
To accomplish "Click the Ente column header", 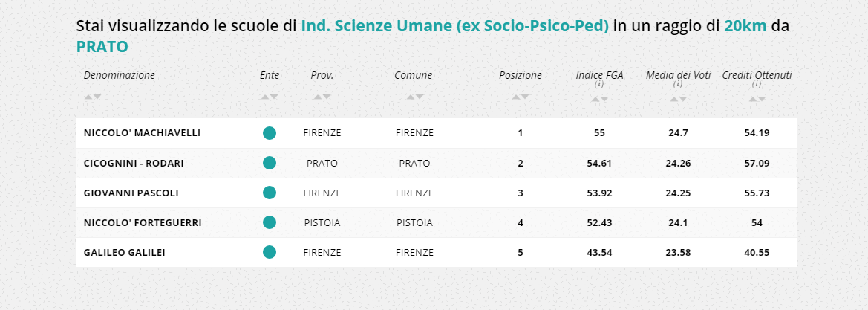I will [x=270, y=75].
